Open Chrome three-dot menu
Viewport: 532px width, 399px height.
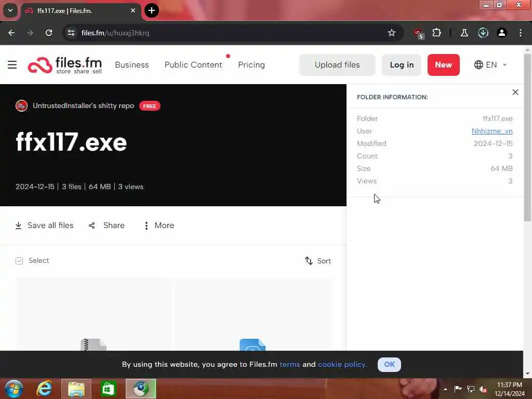coord(521,33)
